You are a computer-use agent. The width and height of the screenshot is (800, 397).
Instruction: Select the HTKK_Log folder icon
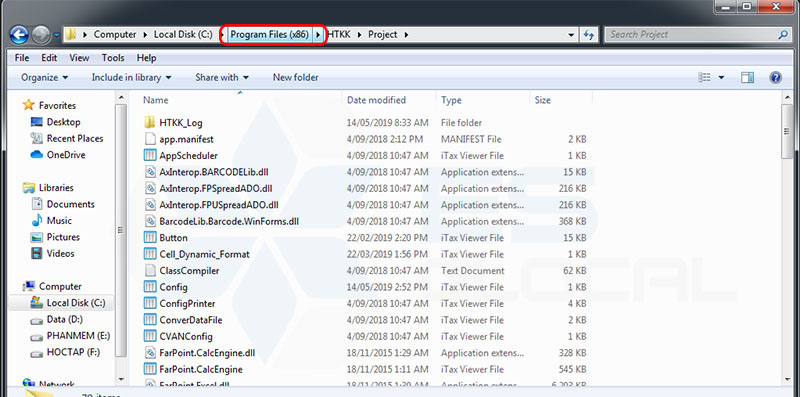(149, 122)
